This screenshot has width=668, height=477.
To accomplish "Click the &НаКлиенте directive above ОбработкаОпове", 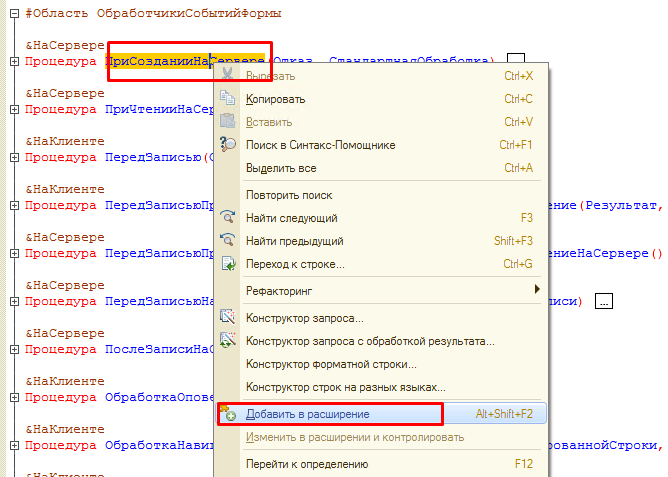I will (65, 381).
